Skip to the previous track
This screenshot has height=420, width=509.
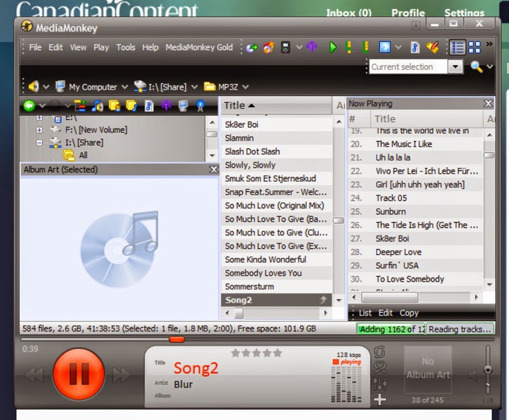33,375
